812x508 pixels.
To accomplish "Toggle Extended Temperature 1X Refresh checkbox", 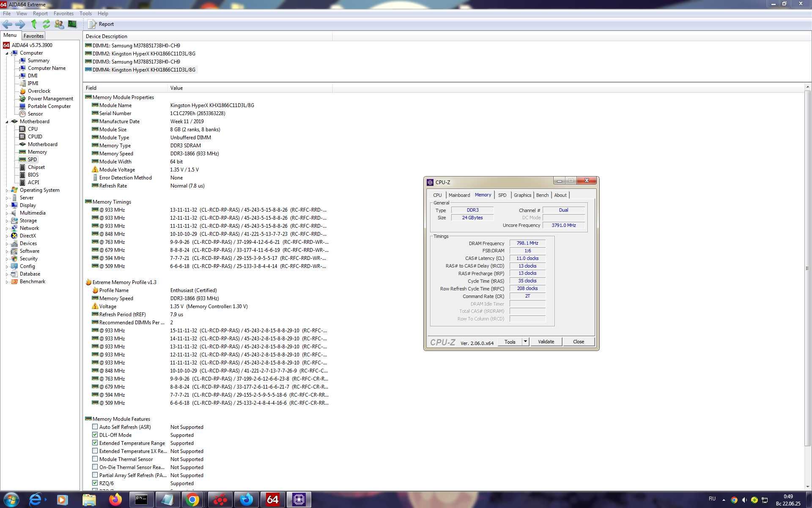I will 95,451.
